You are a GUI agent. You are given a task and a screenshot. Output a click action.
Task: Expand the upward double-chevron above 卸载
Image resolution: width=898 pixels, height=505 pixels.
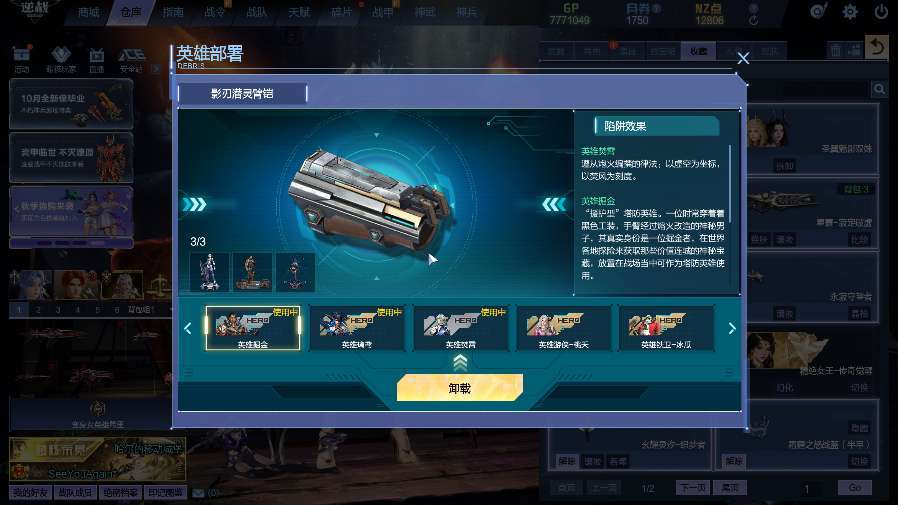[460, 362]
